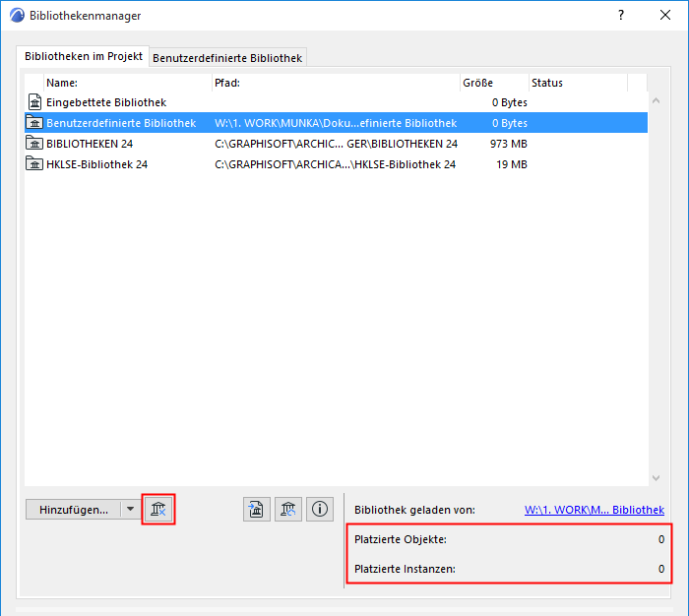Screen dimensions: 689x616
Task: Click the Platzierte Instanzen: label
Action: (x=405, y=569)
